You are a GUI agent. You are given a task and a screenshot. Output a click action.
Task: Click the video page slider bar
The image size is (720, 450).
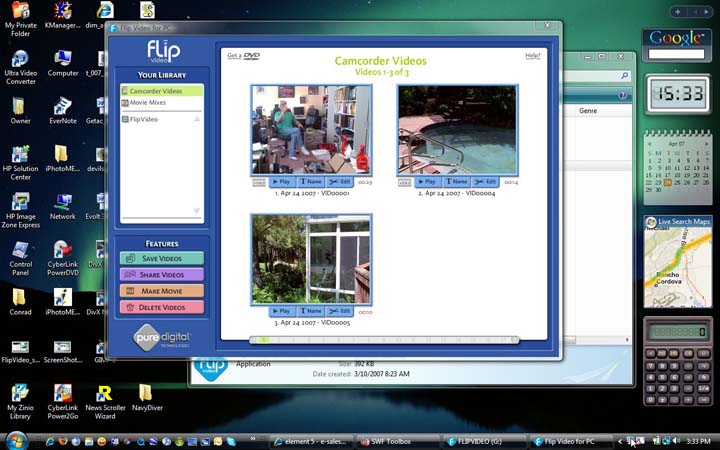coord(384,340)
